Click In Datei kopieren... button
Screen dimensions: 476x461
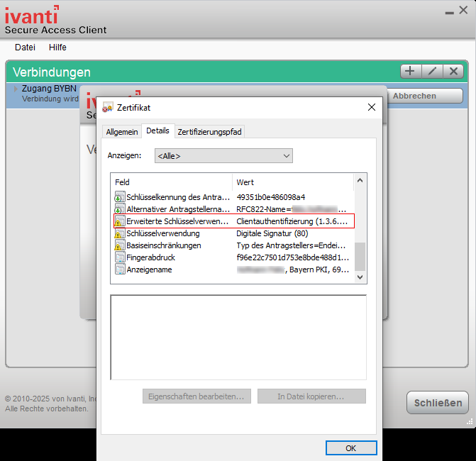point(311,396)
